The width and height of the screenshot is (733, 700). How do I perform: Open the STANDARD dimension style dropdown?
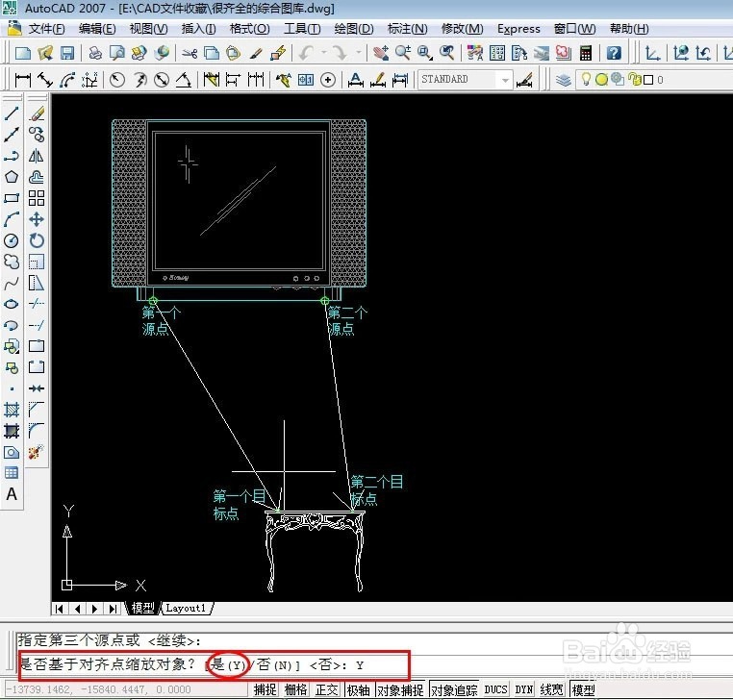[505, 81]
